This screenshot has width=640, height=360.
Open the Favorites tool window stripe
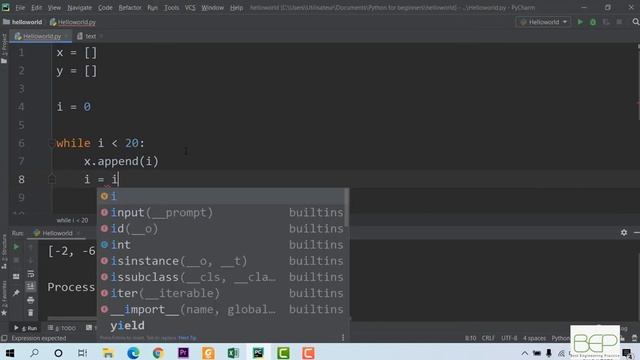(4, 298)
